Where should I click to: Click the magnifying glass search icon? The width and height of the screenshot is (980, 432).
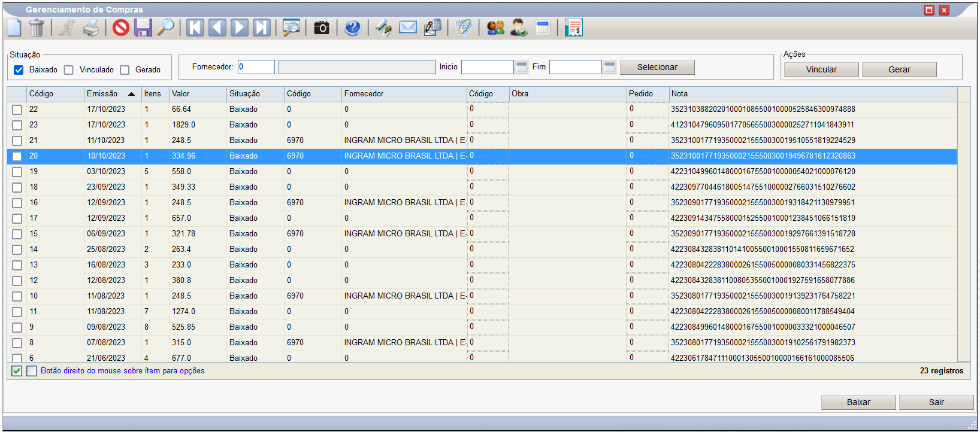tap(165, 28)
